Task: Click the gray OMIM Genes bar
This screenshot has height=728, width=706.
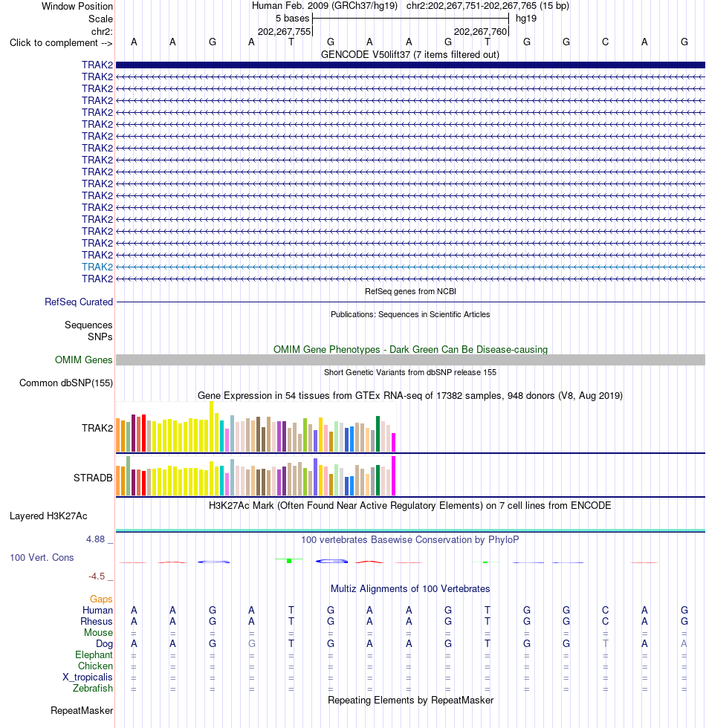Action: [410, 360]
